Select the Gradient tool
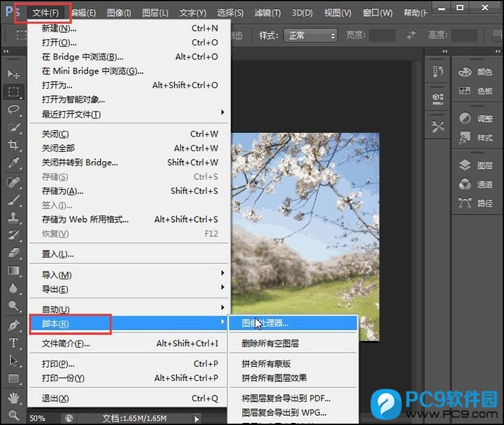Image resolution: width=504 pixels, height=425 pixels. 13,271
